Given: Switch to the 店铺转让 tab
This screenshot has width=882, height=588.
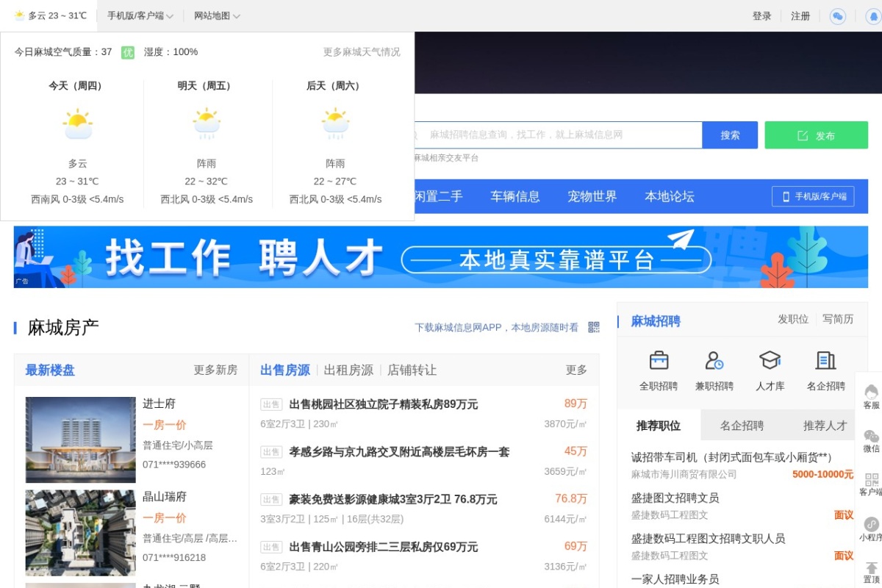Looking at the screenshot, I should 412,370.
